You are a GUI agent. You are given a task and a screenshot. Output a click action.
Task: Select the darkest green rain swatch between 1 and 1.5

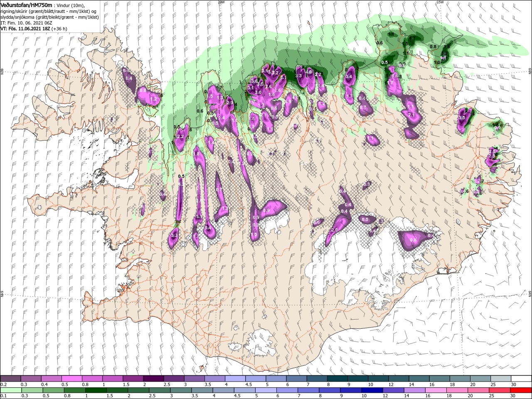click(x=96, y=390)
